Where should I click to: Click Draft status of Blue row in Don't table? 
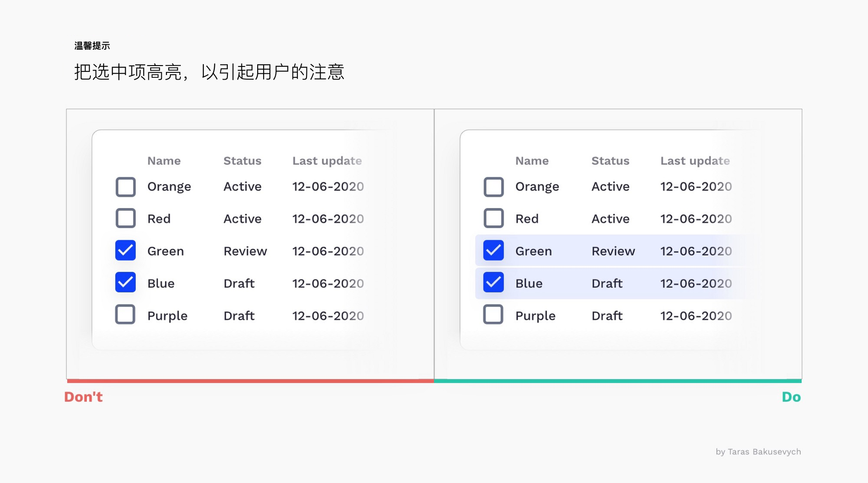(x=239, y=284)
